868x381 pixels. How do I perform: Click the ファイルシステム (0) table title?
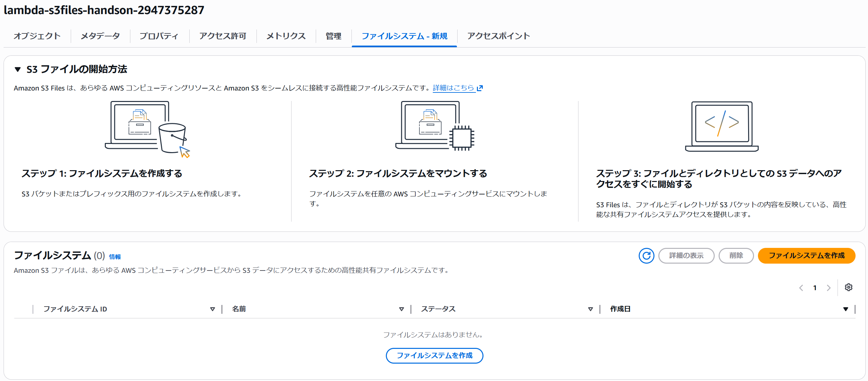tap(59, 255)
